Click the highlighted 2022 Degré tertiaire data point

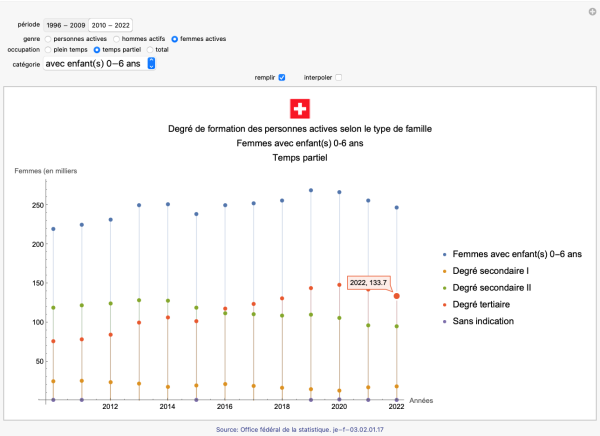tap(397, 296)
